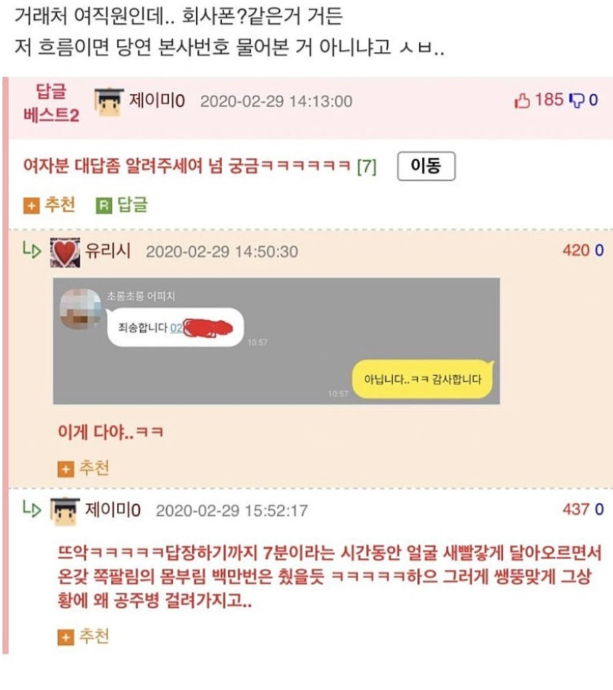Screen dimensions: 613x690
Task: Click the blurred phone number link 02
Action: (x=176, y=328)
